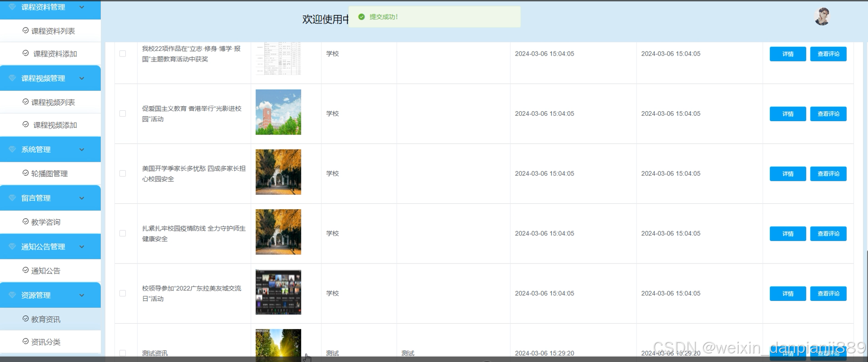The height and width of the screenshot is (362, 868).
Task: Click 详情 for 美国开学季 row
Action: pos(787,174)
